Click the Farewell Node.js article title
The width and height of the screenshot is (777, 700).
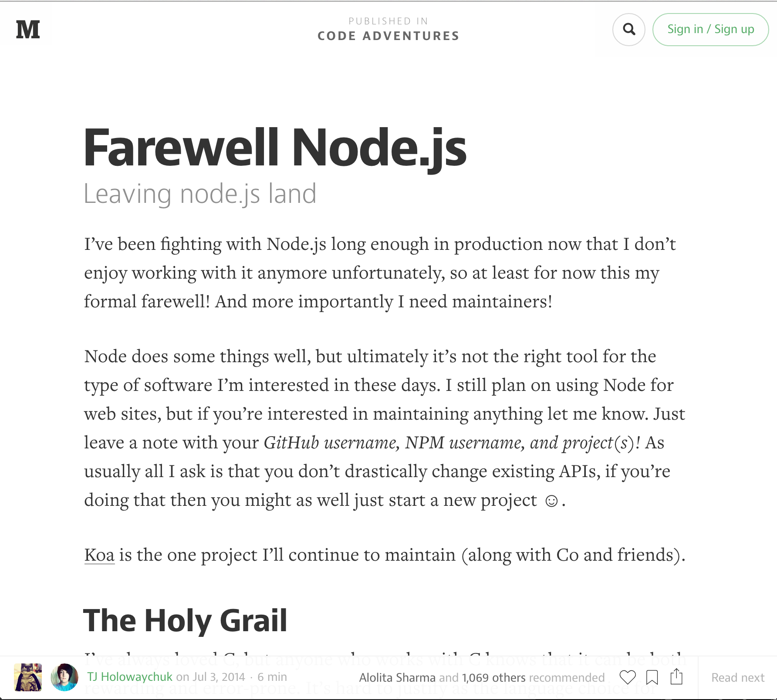point(275,148)
